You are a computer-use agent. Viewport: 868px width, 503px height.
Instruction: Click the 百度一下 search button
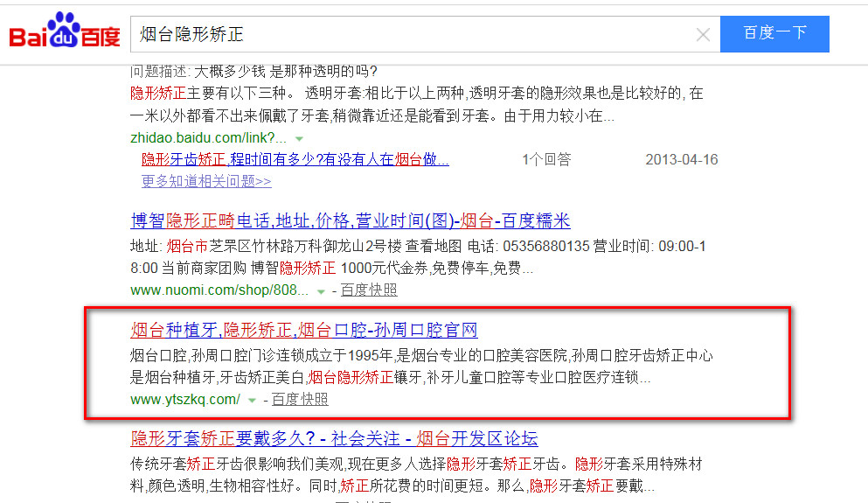774,34
